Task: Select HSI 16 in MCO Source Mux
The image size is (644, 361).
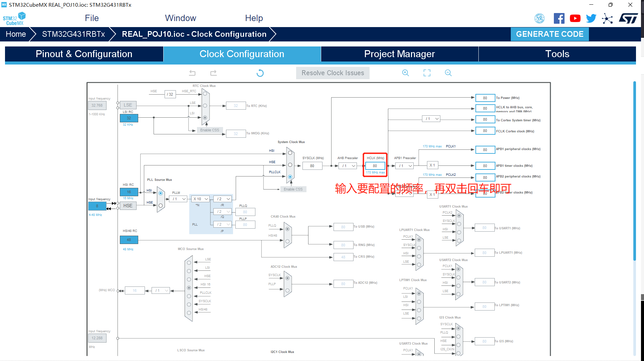Action: pos(189,288)
